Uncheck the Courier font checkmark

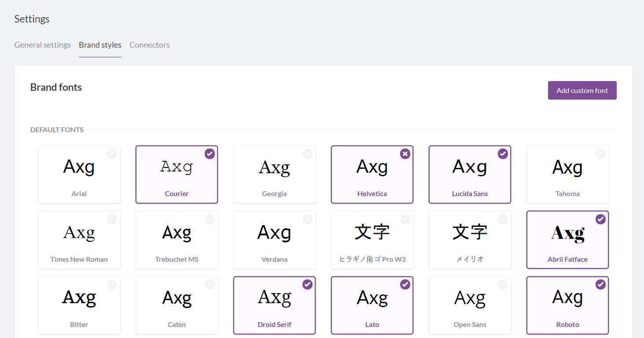(x=210, y=154)
